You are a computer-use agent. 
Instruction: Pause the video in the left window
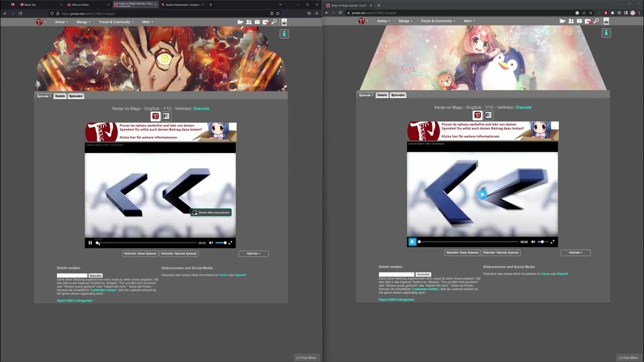pos(90,243)
